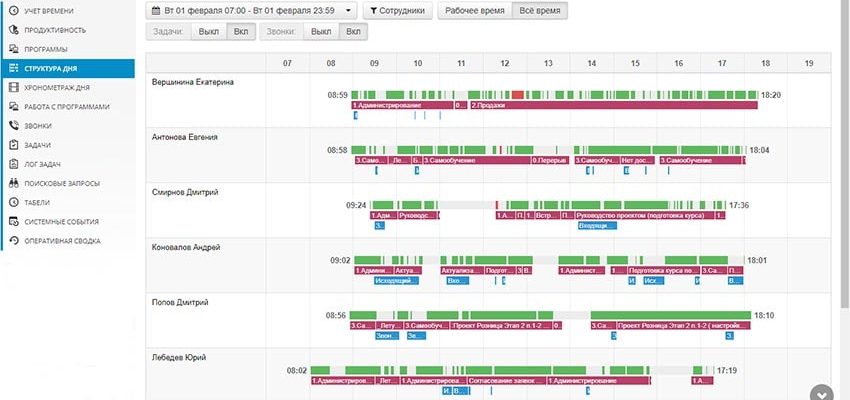Click the film icon for Хронометраж дня
Image resolution: width=850 pixels, height=400 pixels.
[14, 88]
